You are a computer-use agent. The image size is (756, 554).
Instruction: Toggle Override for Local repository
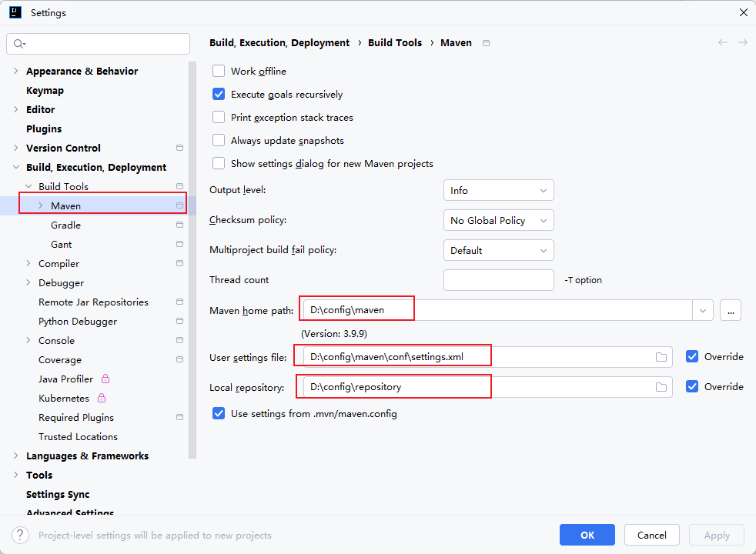pyautogui.click(x=692, y=387)
